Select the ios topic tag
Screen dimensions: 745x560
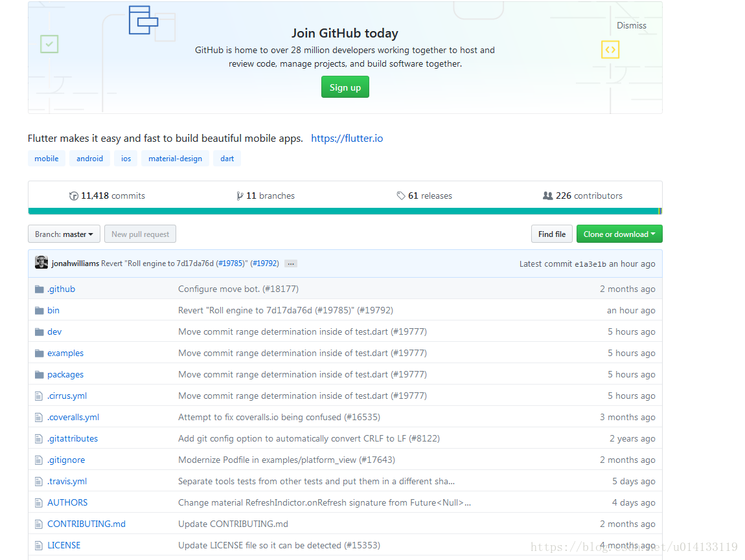tap(126, 159)
